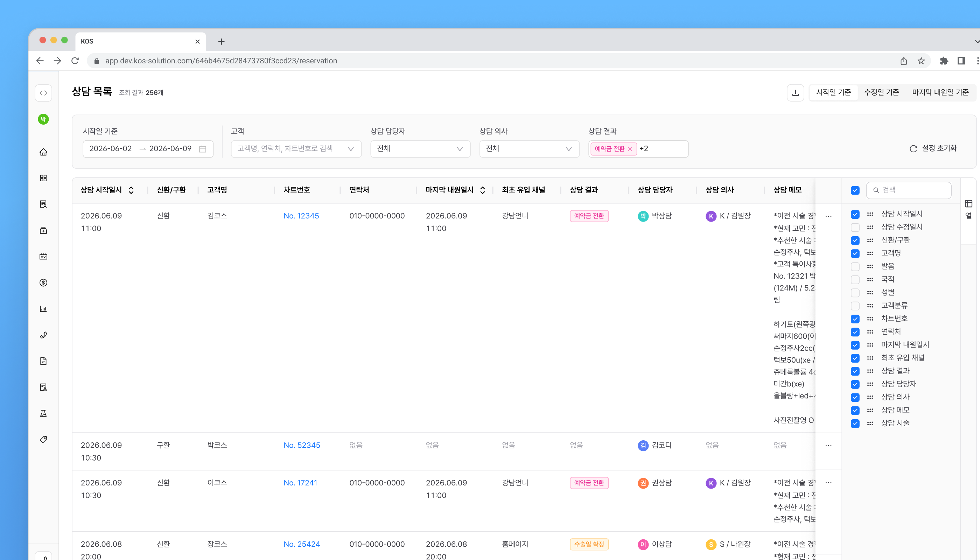
Task: Enable the 성별 column checkbox
Action: (855, 293)
